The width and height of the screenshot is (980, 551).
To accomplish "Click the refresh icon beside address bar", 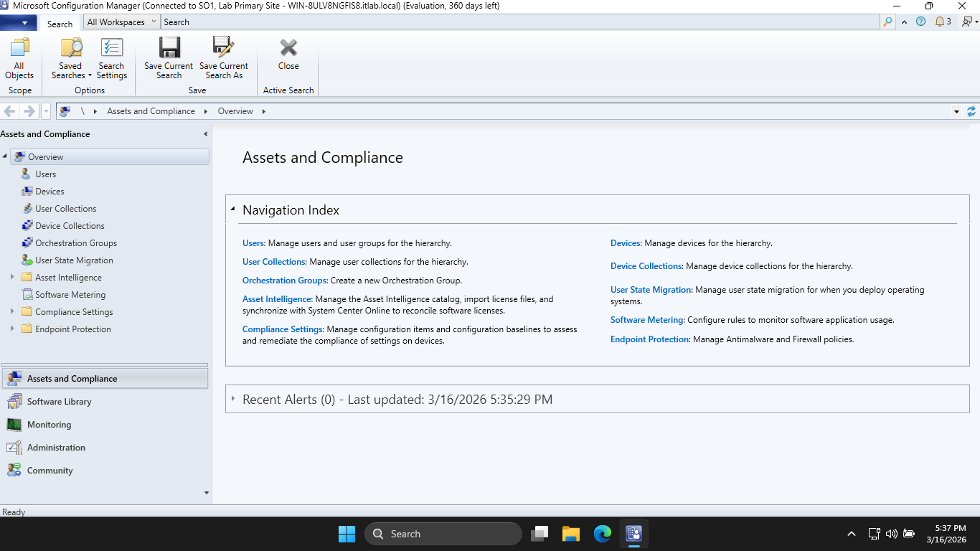I will click(971, 111).
